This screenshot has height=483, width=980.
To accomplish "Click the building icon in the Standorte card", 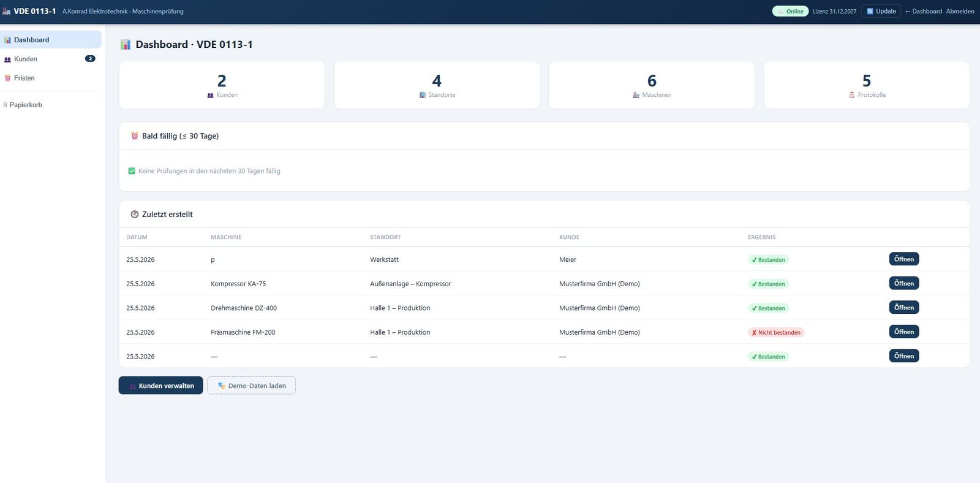I will pyautogui.click(x=423, y=95).
